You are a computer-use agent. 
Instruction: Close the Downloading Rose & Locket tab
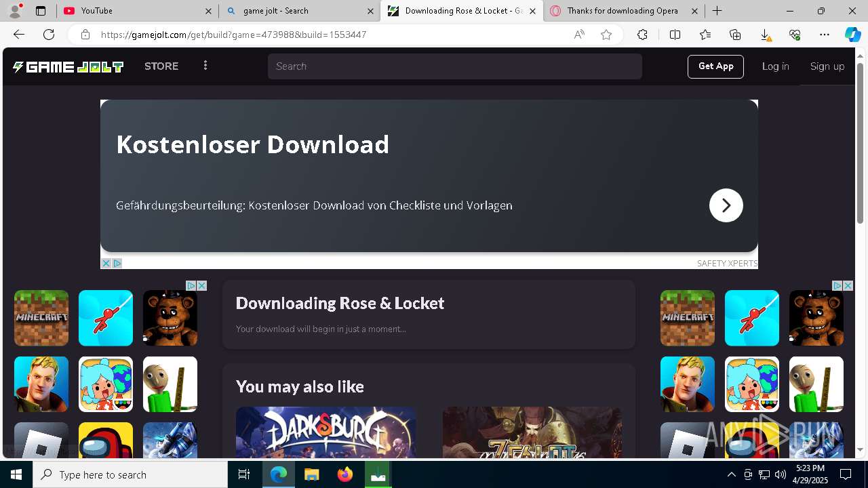coord(532,11)
